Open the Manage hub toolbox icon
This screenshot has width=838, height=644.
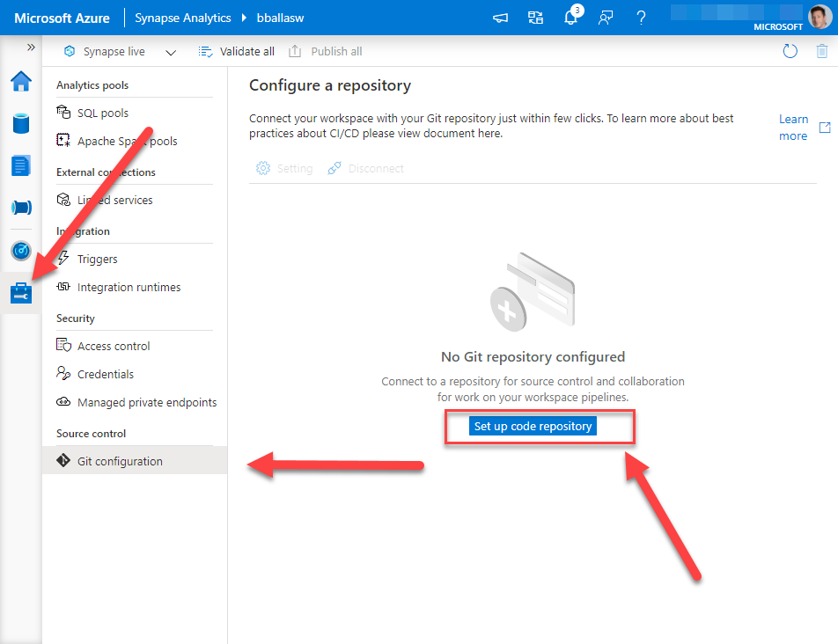click(x=21, y=293)
